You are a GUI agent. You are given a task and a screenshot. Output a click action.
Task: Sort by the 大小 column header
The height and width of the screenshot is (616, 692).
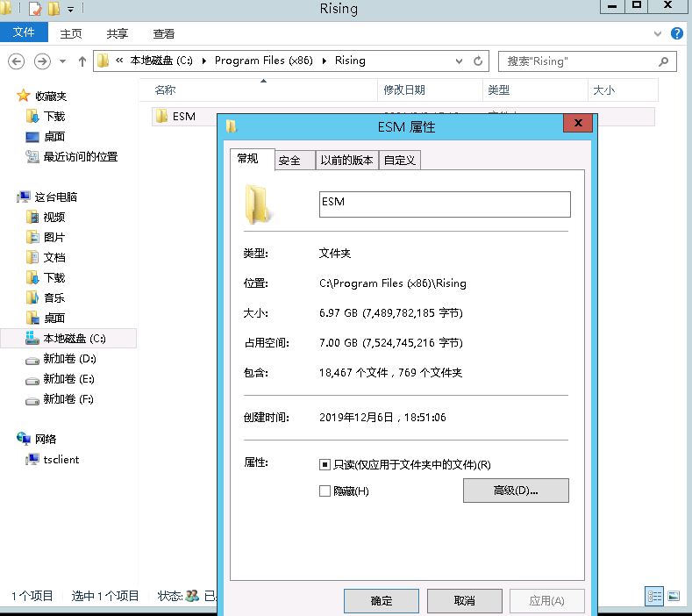click(x=623, y=90)
